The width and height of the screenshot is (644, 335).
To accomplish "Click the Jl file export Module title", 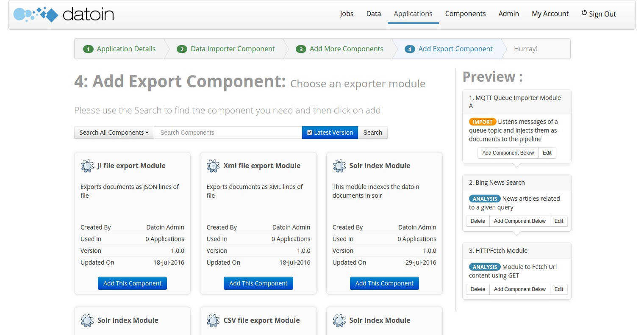I will [x=131, y=166].
